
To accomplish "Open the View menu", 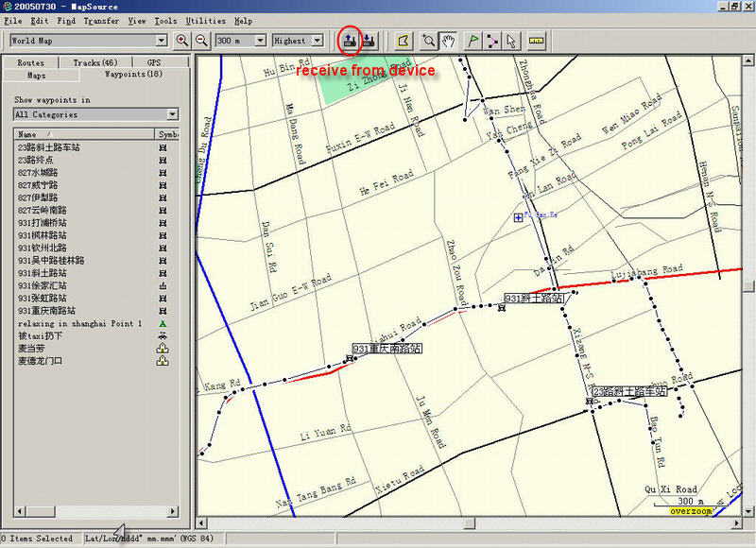I will click(x=137, y=21).
